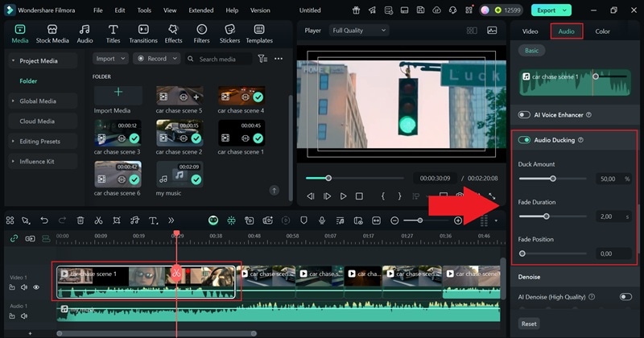Open the Stickers panel
The width and height of the screenshot is (644, 338).
point(229,33)
